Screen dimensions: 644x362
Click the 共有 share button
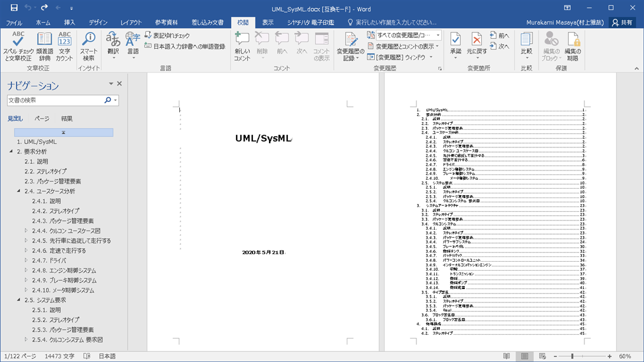click(622, 22)
